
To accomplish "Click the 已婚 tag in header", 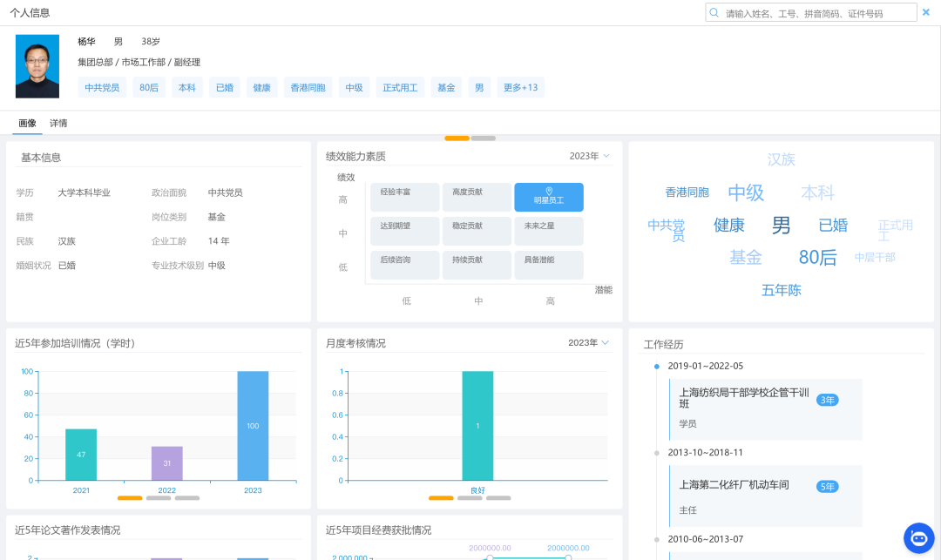I will (x=225, y=88).
